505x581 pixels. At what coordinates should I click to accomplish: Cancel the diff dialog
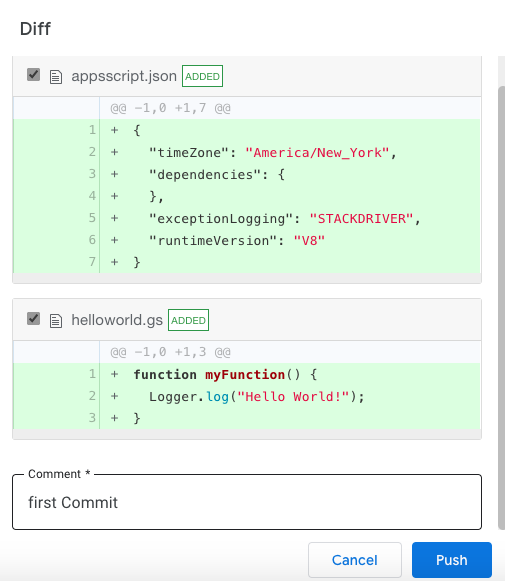(x=355, y=560)
